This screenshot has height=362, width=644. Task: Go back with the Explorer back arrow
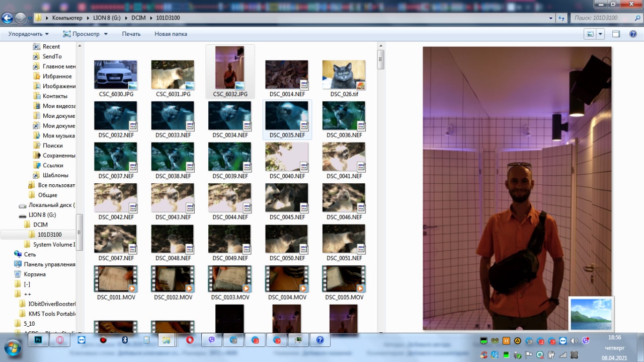tap(7, 18)
